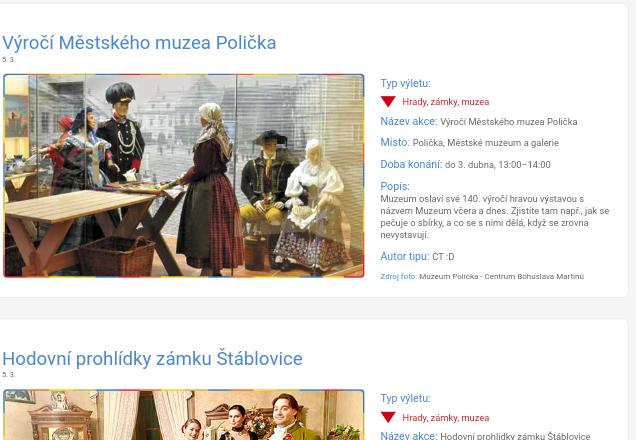This screenshot has width=636, height=440.
Task: Open heading Hodovní prohlídky zámku Štáblovice
Action: click(152, 358)
